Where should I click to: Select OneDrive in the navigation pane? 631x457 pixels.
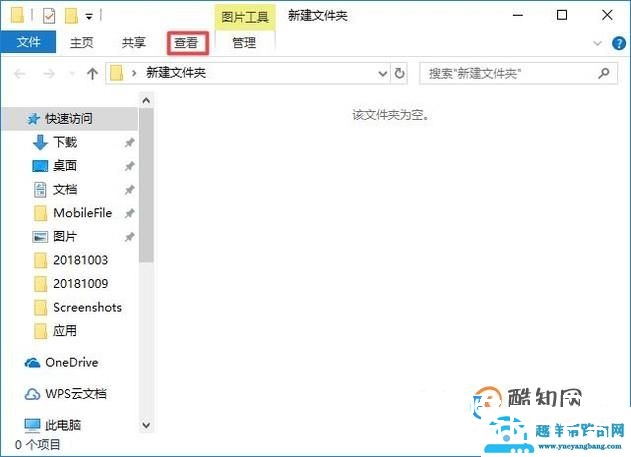coord(72,362)
